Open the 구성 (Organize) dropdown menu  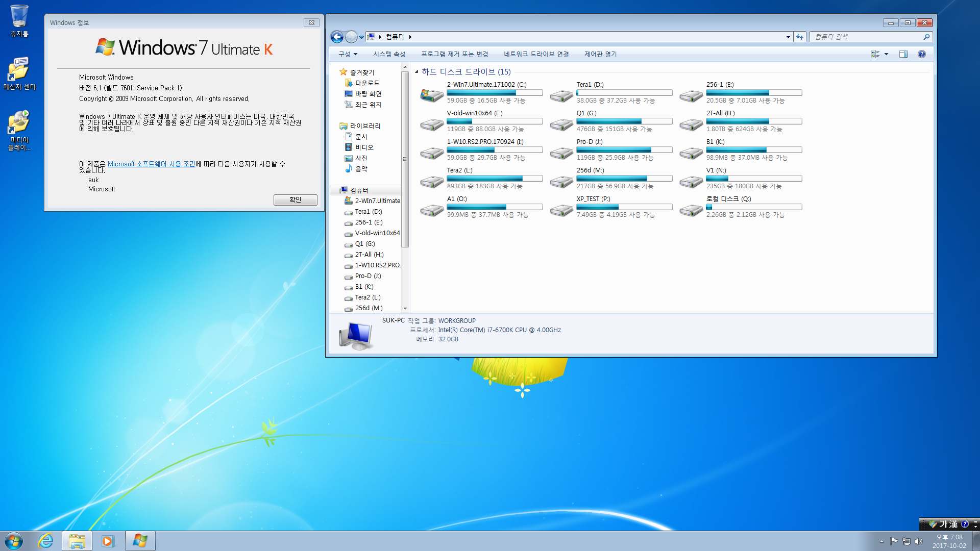pyautogui.click(x=348, y=54)
